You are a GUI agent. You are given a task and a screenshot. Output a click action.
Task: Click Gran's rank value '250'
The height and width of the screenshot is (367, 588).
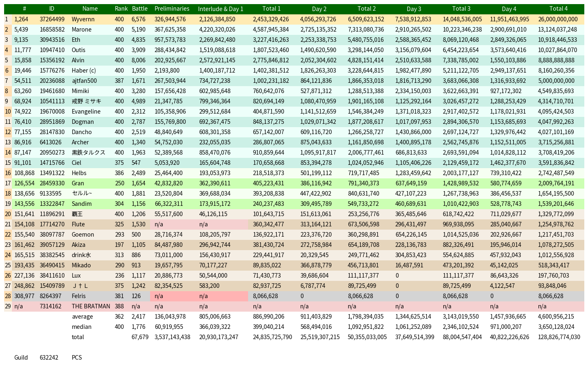coord(119,183)
